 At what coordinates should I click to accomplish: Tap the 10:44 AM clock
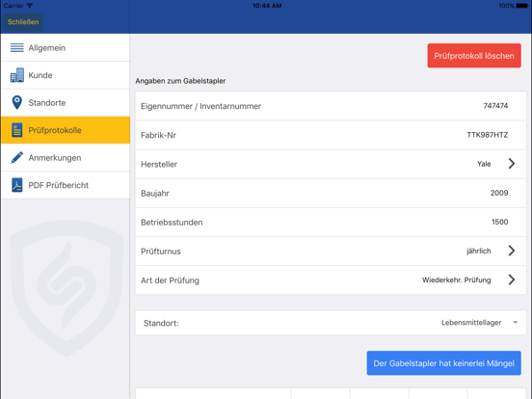tap(267, 6)
